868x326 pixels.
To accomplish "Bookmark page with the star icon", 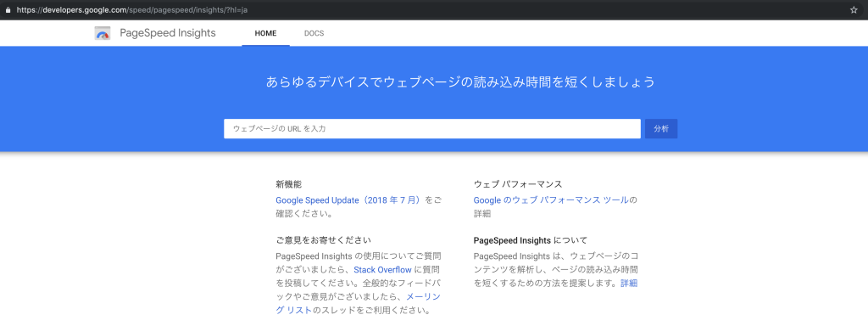I will tap(854, 10).
